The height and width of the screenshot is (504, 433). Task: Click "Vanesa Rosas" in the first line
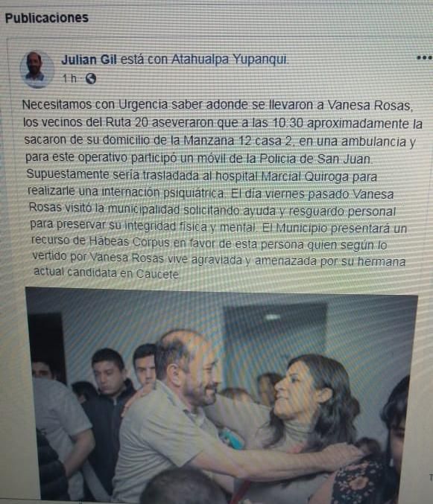370,106
